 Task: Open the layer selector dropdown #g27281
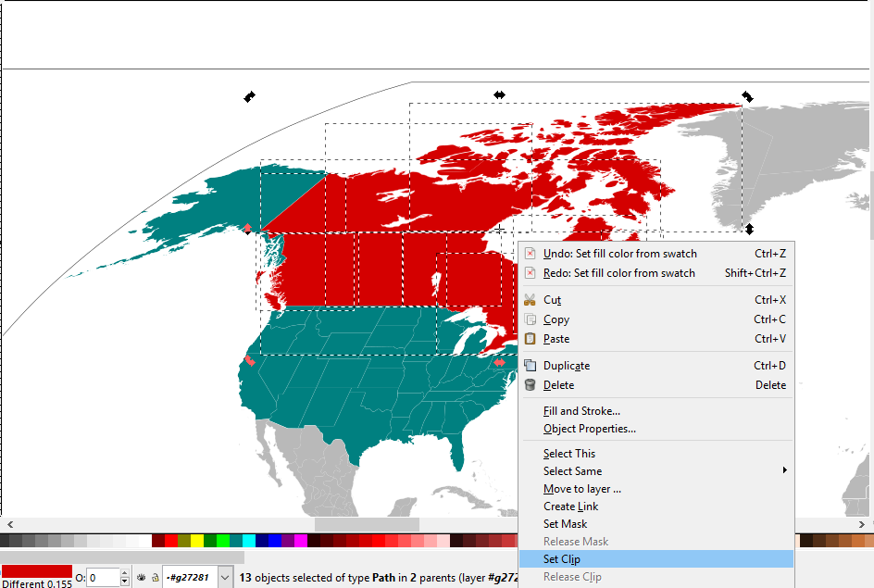pyautogui.click(x=225, y=577)
